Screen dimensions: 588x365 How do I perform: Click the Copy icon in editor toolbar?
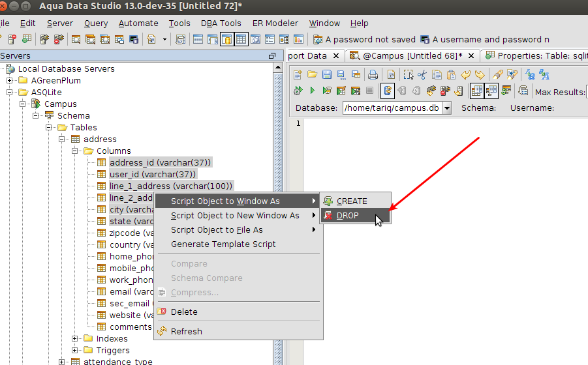pyautogui.click(x=437, y=75)
